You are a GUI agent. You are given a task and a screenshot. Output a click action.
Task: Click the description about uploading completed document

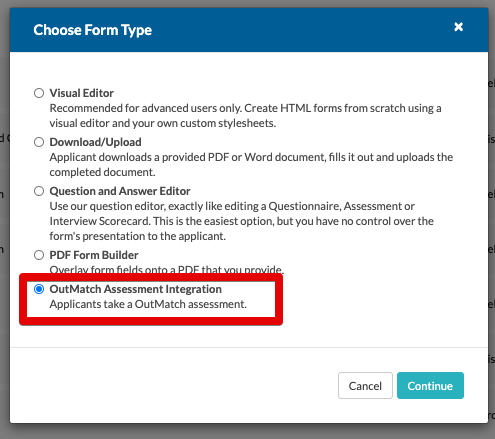[251, 165]
